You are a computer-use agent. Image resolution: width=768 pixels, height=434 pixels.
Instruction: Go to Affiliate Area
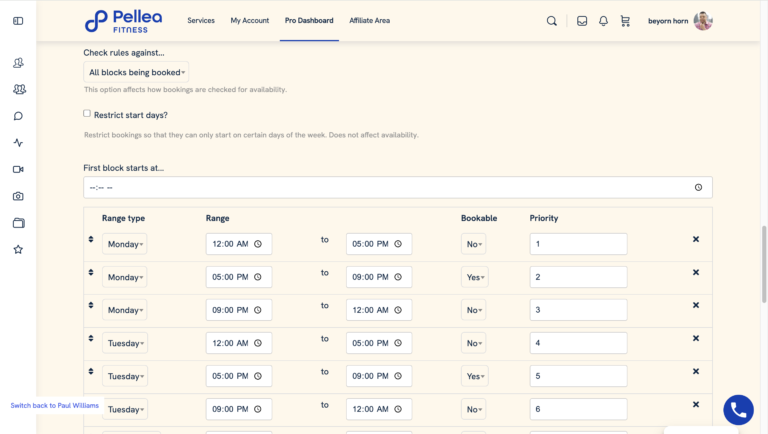click(x=370, y=21)
